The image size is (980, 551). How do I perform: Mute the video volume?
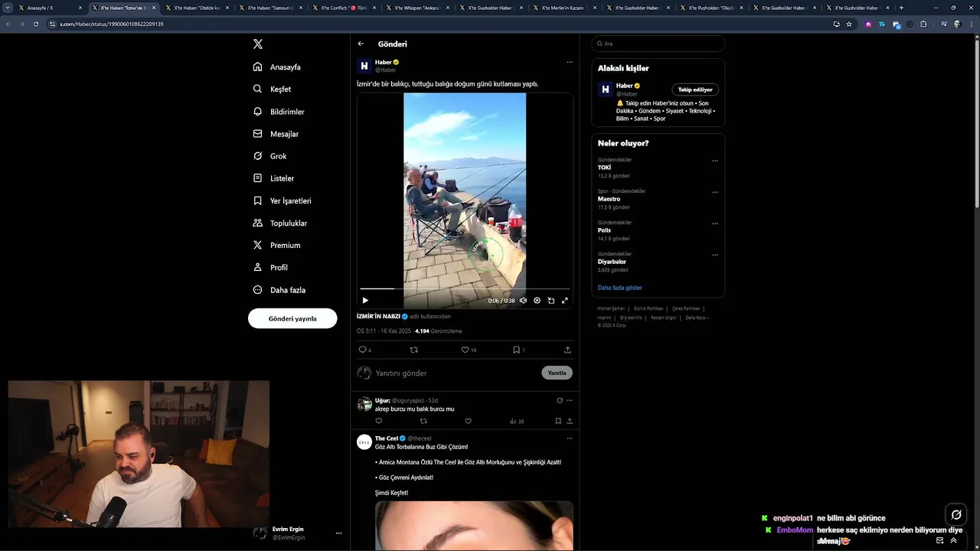click(523, 301)
